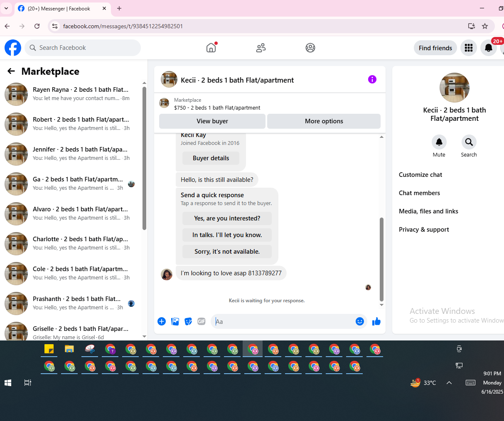Expand Customize chat section

pos(420,175)
